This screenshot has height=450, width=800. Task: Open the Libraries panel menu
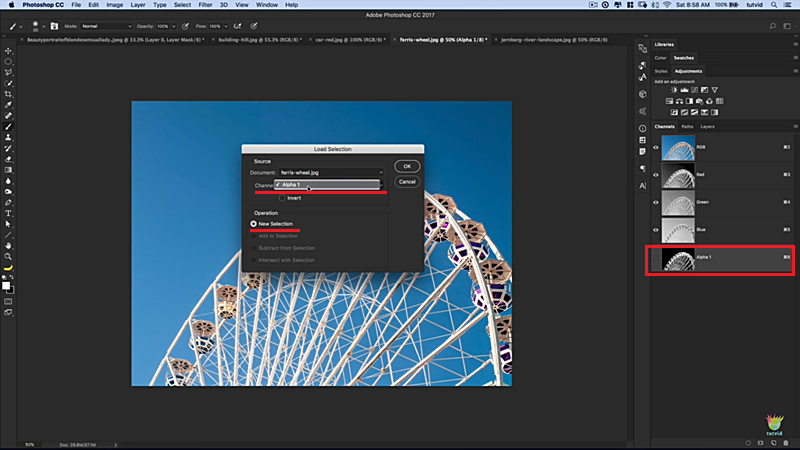tap(795, 44)
